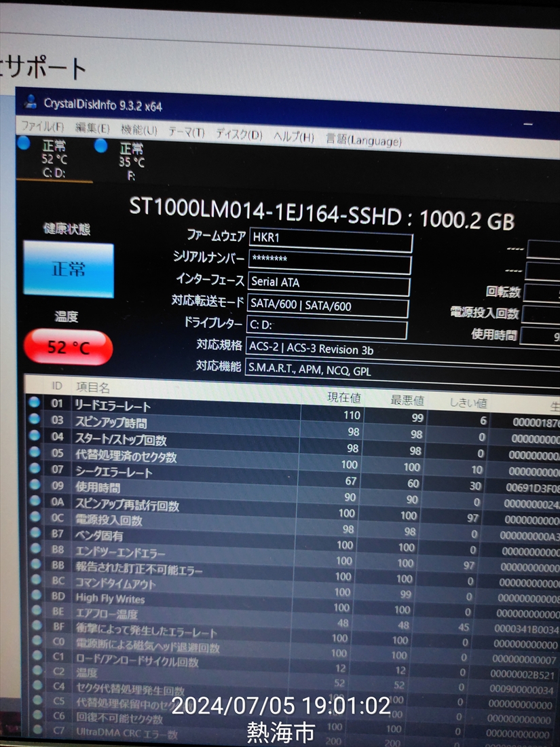Click the ID column header
Screen dimensions: 560x747
(56, 386)
